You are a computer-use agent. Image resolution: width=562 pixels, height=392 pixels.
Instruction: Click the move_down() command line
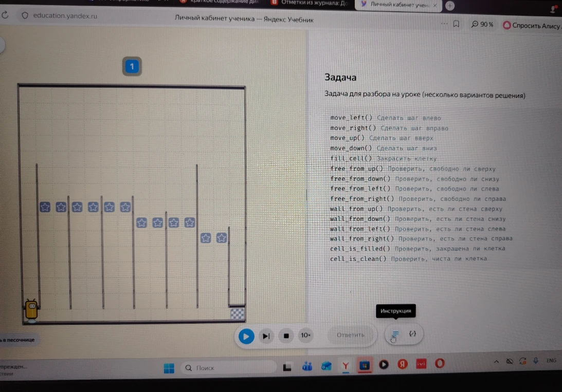[384, 148]
